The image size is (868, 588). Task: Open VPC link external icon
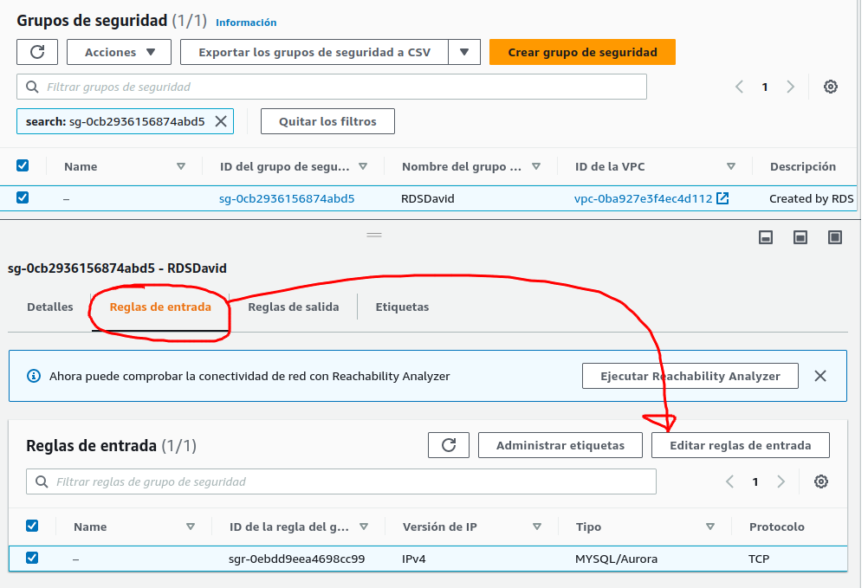click(x=722, y=198)
